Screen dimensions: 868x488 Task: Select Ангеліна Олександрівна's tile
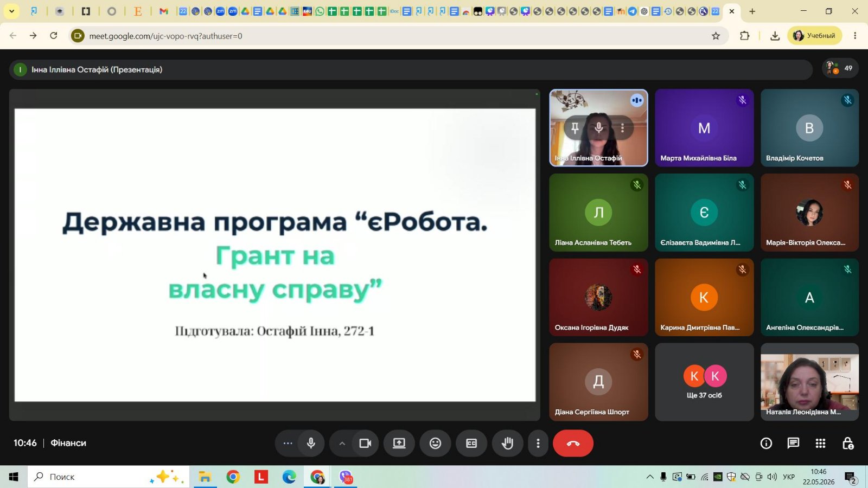tap(809, 297)
